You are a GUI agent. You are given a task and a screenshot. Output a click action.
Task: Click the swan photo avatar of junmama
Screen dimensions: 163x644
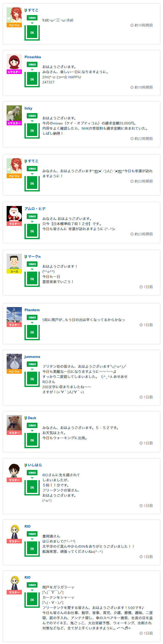(14, 361)
